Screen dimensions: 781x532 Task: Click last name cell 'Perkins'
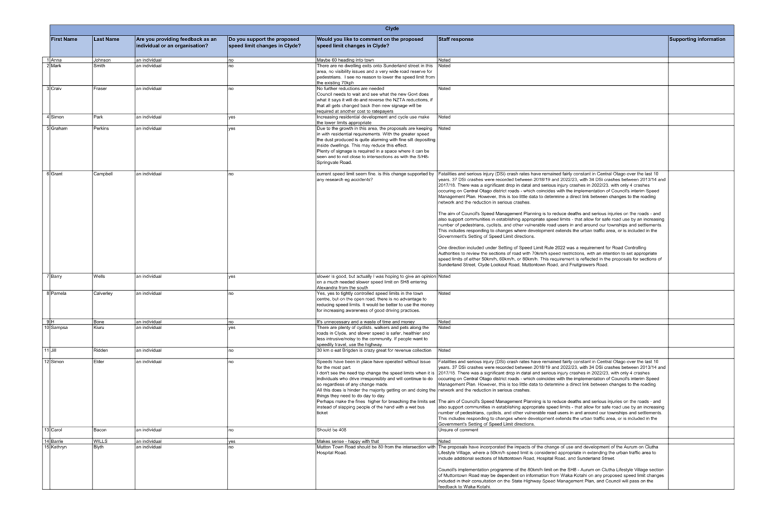(101, 128)
